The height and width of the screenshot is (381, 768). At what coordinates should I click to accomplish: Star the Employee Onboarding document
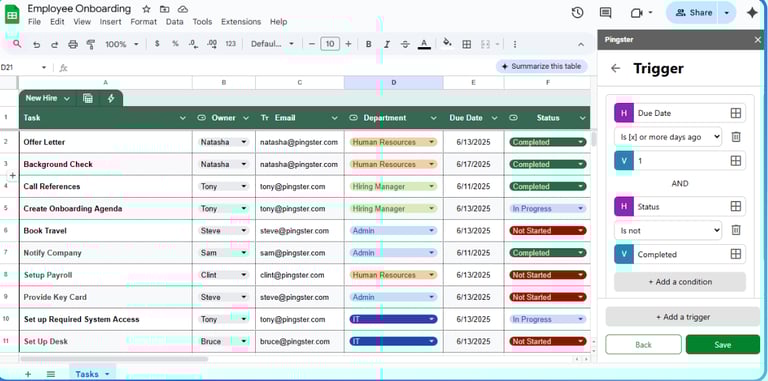(146, 9)
